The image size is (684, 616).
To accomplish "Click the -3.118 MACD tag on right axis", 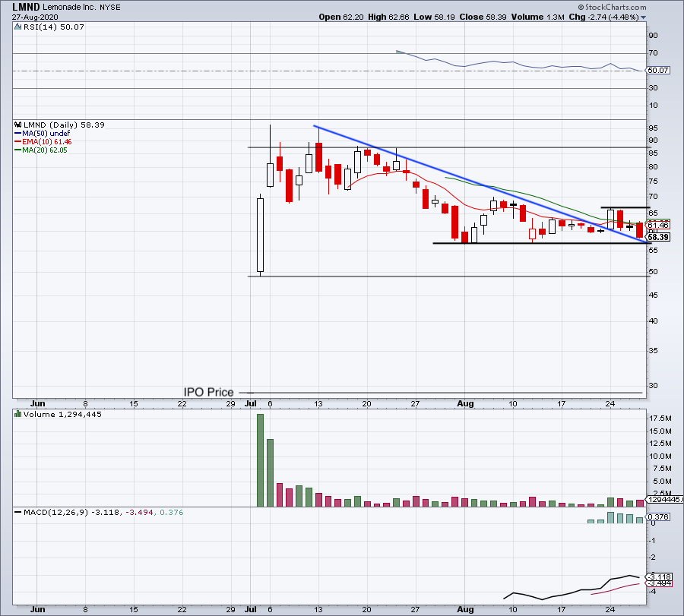I will [660, 577].
